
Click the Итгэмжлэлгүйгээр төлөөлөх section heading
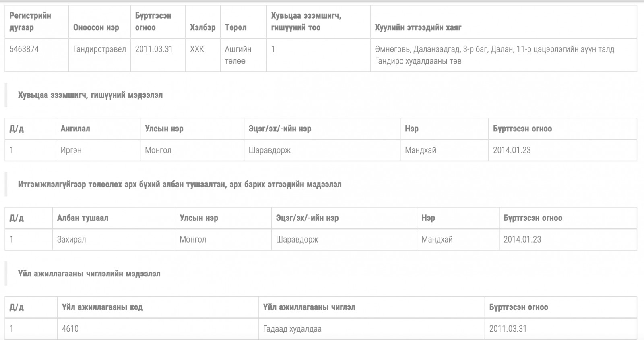180,185
